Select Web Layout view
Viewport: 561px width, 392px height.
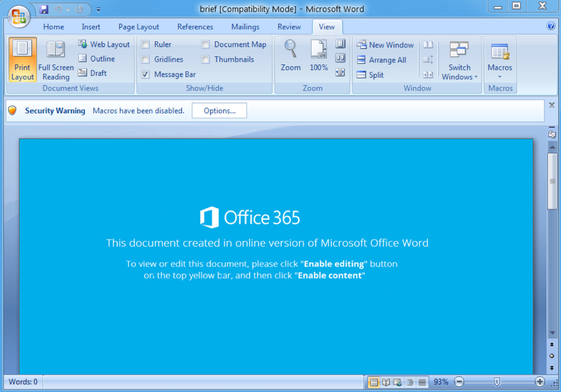pos(104,44)
